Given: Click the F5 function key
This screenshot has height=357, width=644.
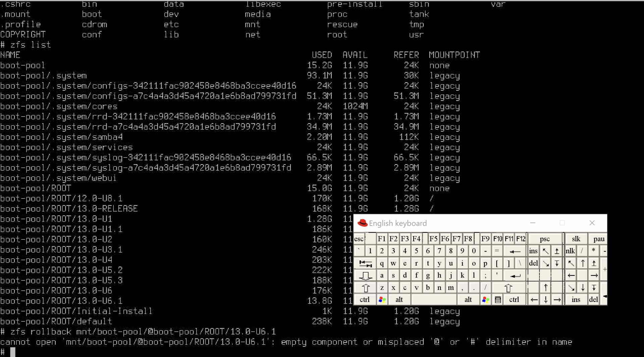Looking at the screenshot, I should pyautogui.click(x=433, y=239).
